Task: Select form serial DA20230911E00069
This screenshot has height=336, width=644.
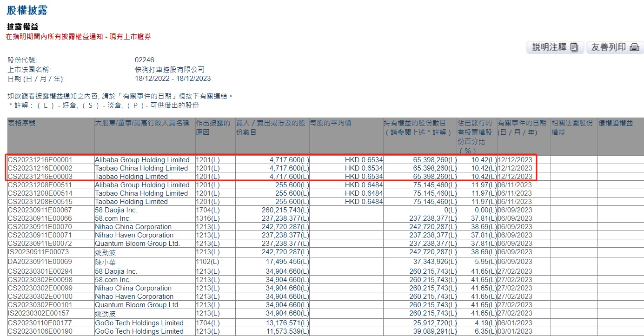Action: (40, 262)
